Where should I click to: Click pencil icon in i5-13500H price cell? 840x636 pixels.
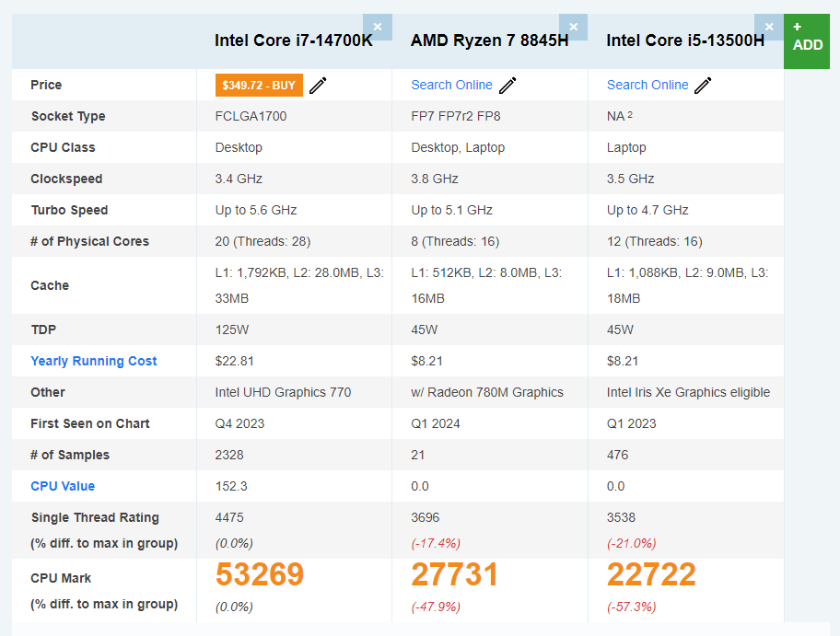click(x=703, y=86)
